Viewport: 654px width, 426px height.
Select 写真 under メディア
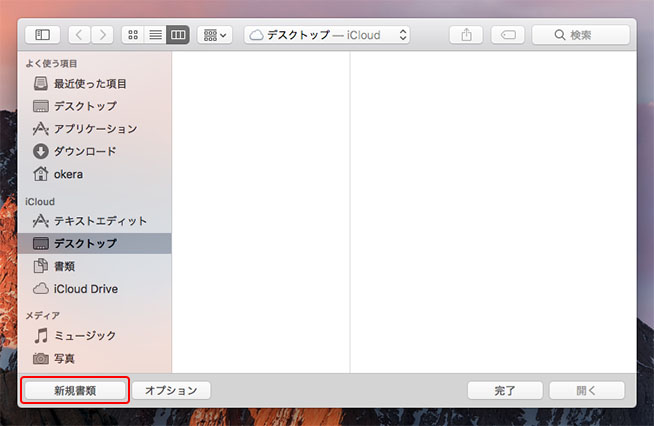pyautogui.click(x=95, y=358)
